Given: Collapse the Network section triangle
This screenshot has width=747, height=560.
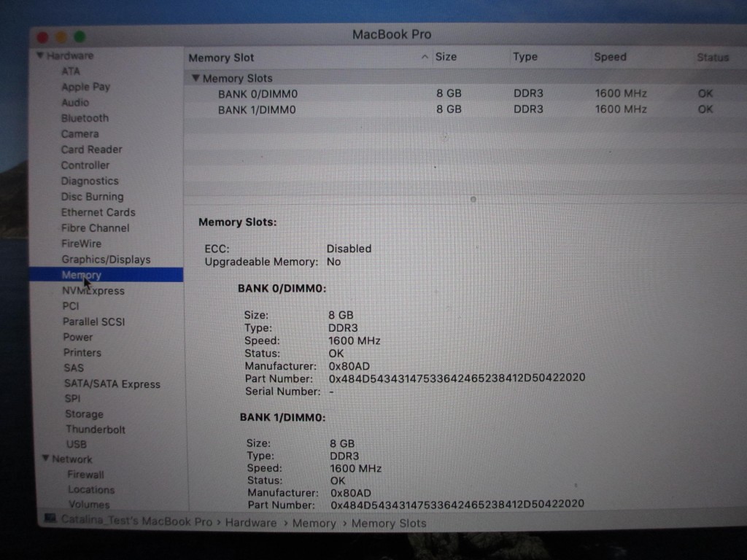Looking at the screenshot, I should pyautogui.click(x=46, y=458).
